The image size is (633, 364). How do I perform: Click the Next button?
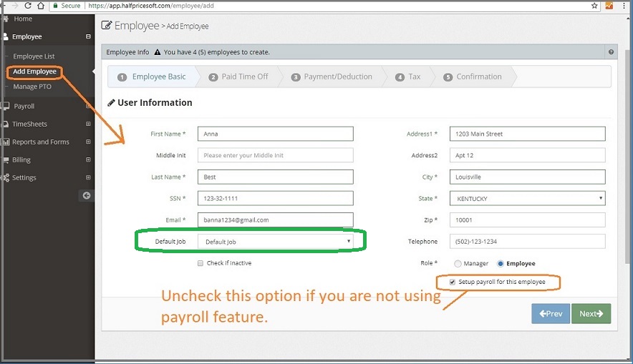pos(591,314)
